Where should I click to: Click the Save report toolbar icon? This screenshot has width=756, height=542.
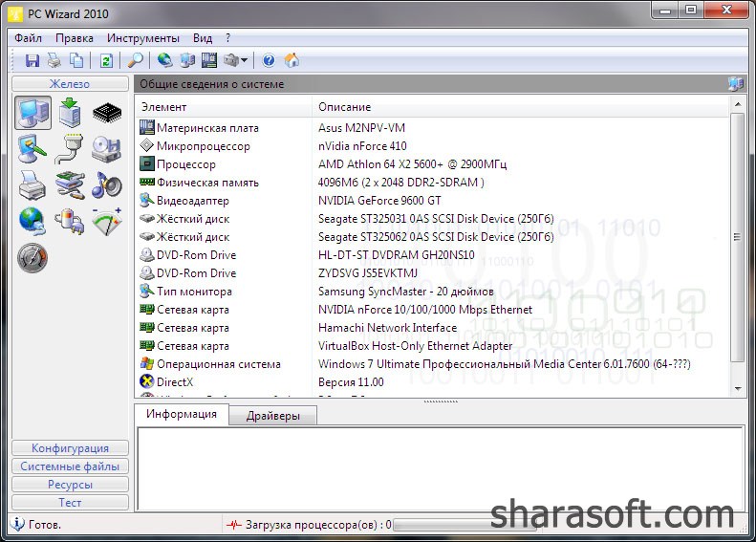[x=32, y=60]
